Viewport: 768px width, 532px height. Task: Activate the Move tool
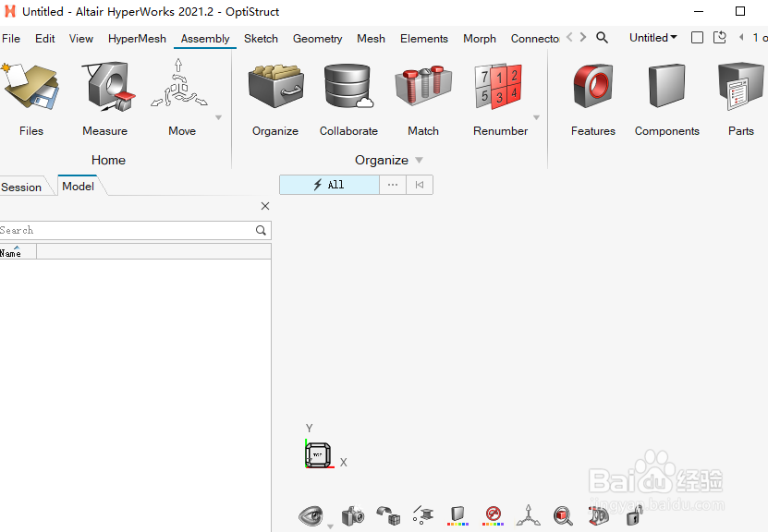click(x=181, y=97)
